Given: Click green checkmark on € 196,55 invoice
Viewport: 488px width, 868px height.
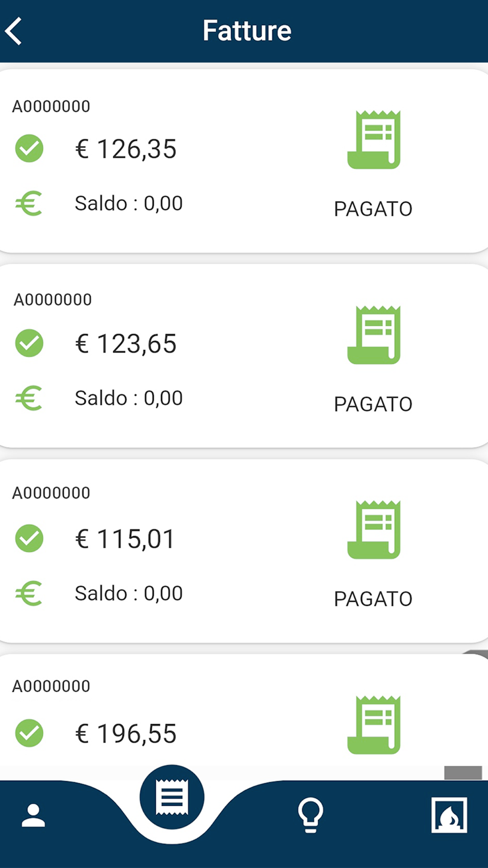Looking at the screenshot, I should tap(29, 733).
